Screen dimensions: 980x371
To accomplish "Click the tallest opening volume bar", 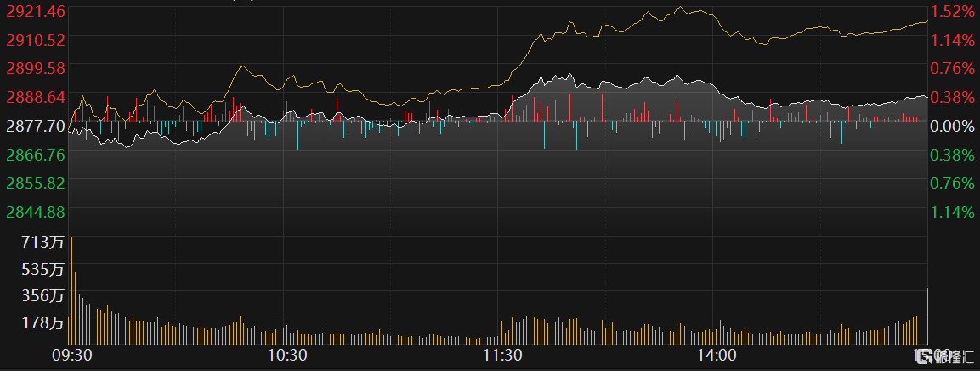I will coord(71,289).
